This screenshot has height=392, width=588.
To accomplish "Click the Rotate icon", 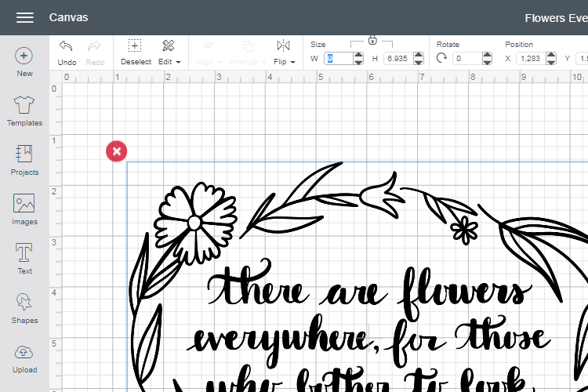I will coord(441,58).
